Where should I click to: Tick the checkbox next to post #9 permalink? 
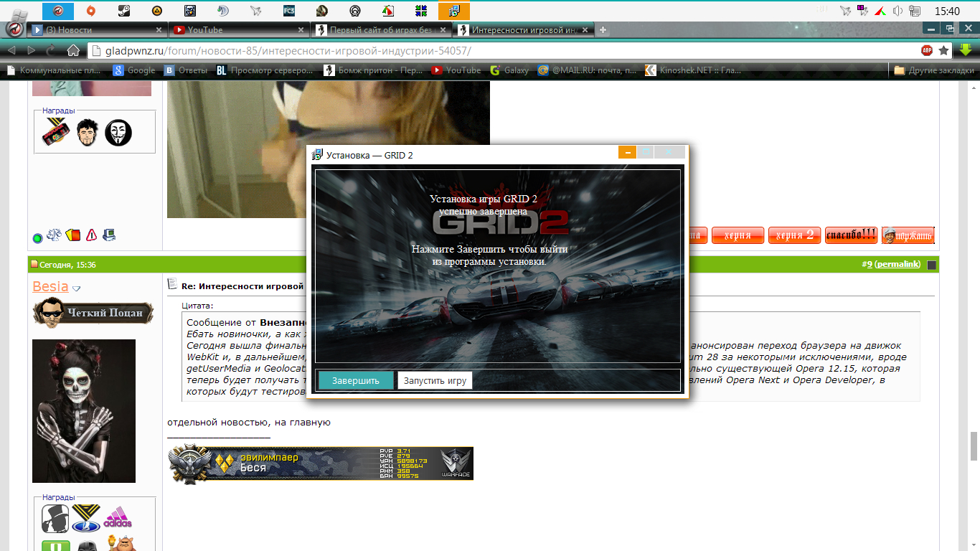coord(932,265)
